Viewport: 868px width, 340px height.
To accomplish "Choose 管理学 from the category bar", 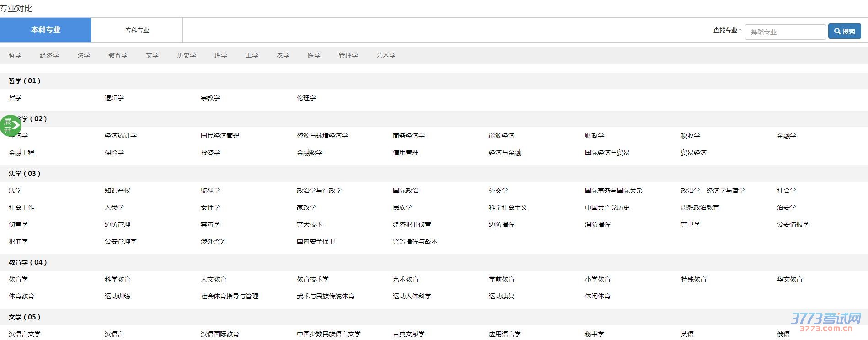I will pyautogui.click(x=348, y=55).
